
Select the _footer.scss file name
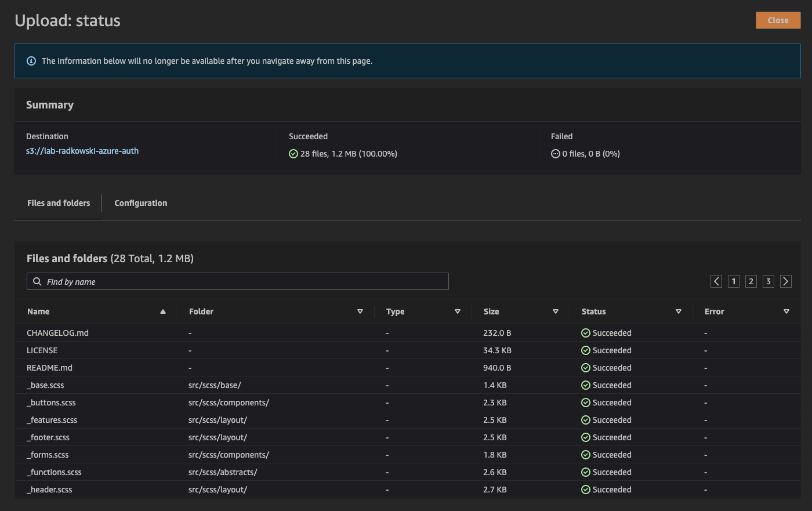[x=48, y=437]
